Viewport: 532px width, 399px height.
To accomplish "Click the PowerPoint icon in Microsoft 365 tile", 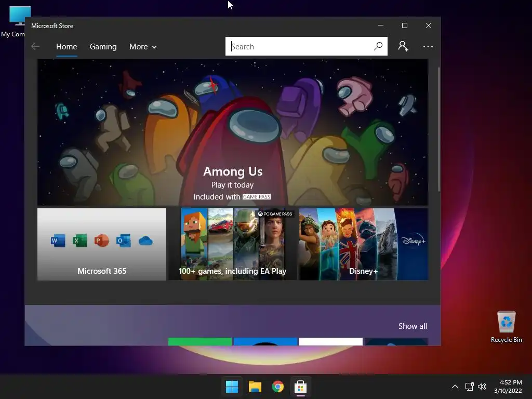I will [101, 241].
